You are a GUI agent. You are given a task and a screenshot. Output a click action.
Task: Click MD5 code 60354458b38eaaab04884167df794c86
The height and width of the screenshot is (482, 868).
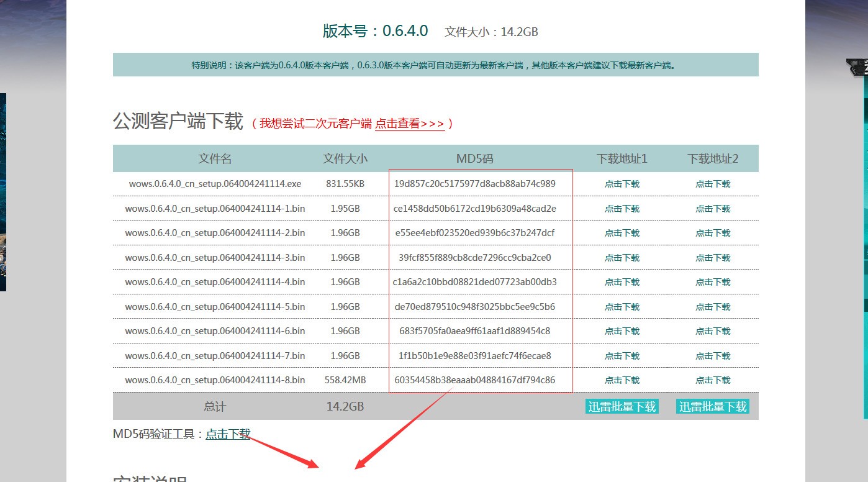point(475,380)
